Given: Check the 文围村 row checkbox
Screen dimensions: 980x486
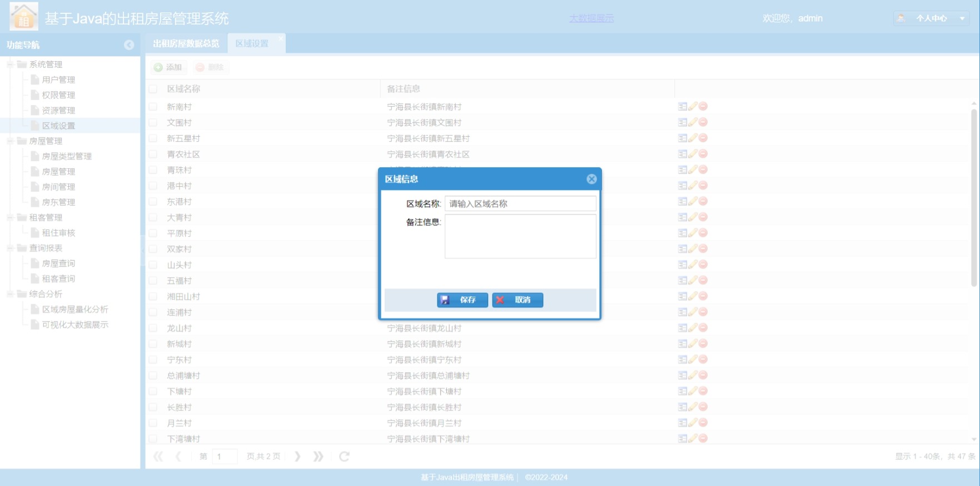Looking at the screenshot, I should pos(153,122).
